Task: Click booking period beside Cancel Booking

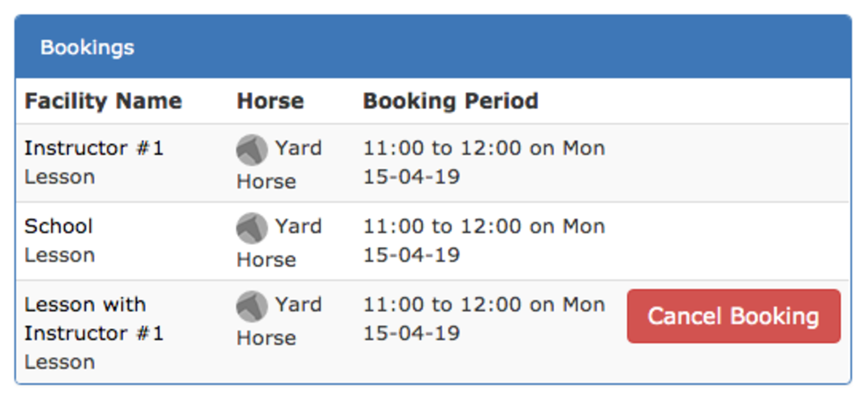Action: point(484,319)
